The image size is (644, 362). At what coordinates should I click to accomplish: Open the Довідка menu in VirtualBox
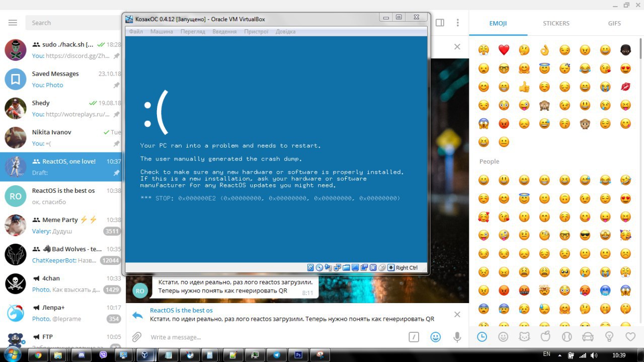[285, 31]
